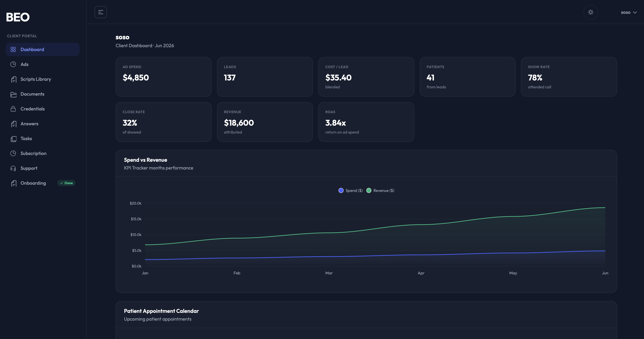Viewport: 644px width, 339px height.
Task: Open the Documents folder icon
Action: coord(13,94)
